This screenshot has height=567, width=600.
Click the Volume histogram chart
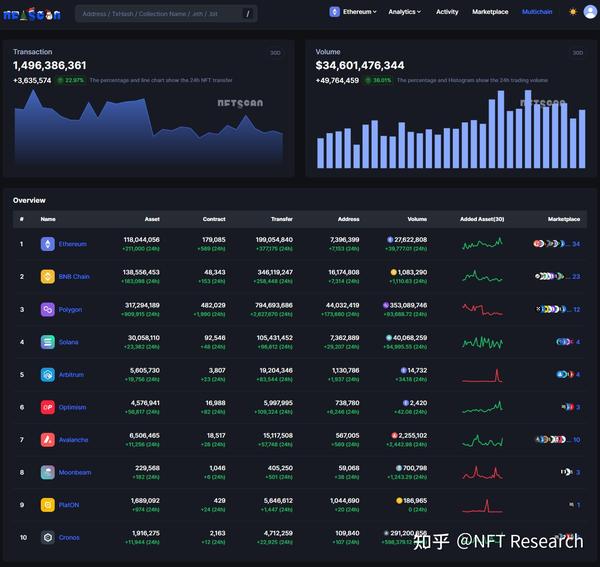[451, 129]
